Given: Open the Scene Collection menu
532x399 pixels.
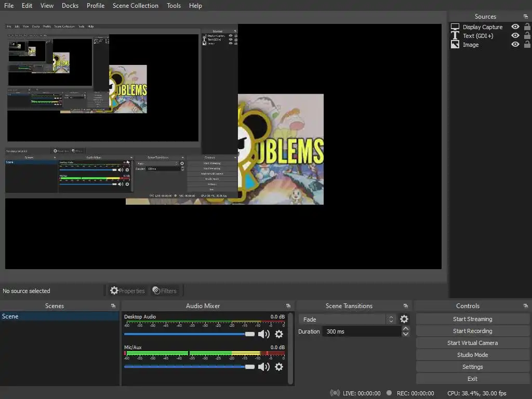Looking at the screenshot, I should [136, 5].
